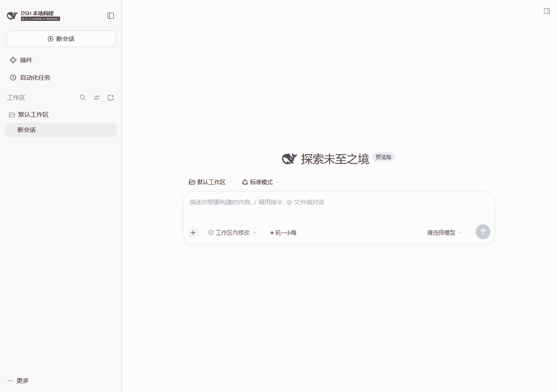
Task: Click the 工作区 section label
Action: (16, 98)
